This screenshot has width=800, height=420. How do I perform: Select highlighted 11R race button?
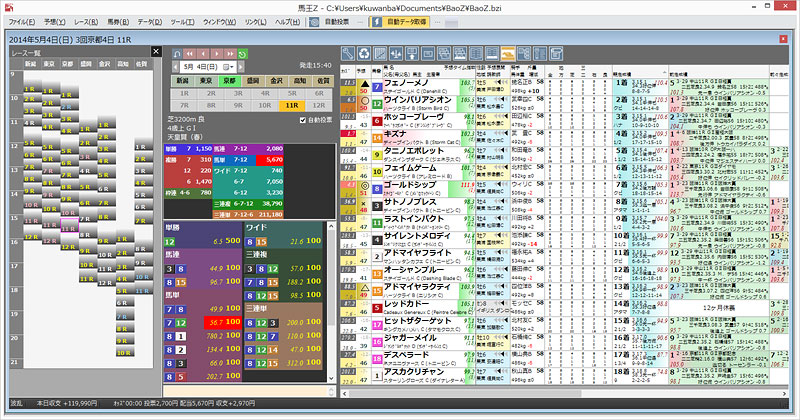[x=292, y=106]
